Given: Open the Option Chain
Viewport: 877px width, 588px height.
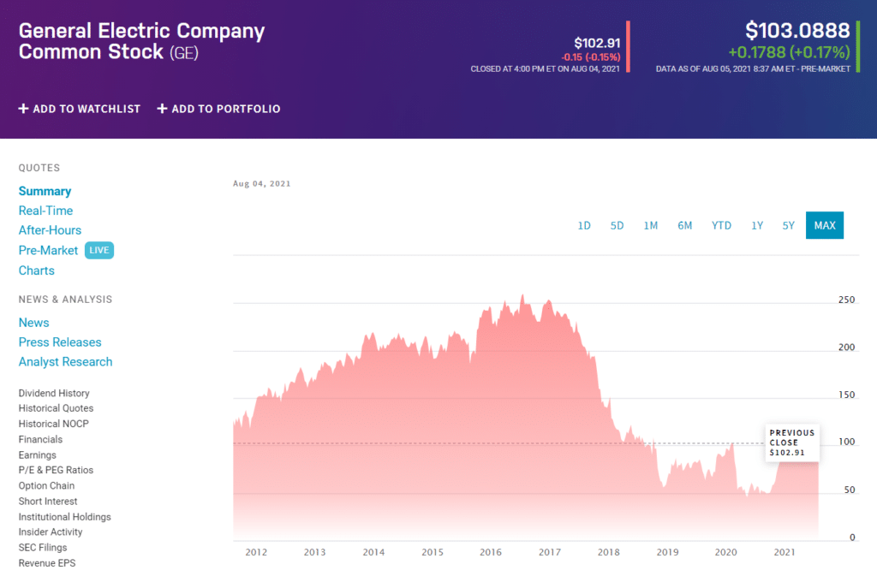Looking at the screenshot, I should click(x=46, y=485).
